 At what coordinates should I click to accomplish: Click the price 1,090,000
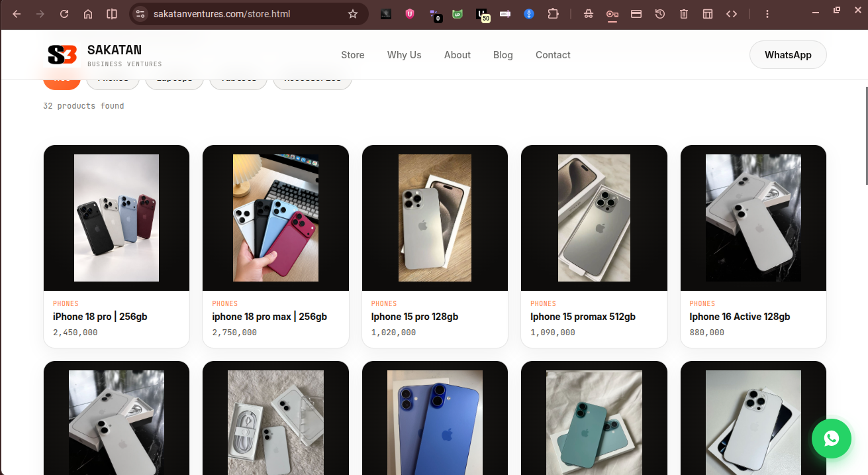pos(553,333)
